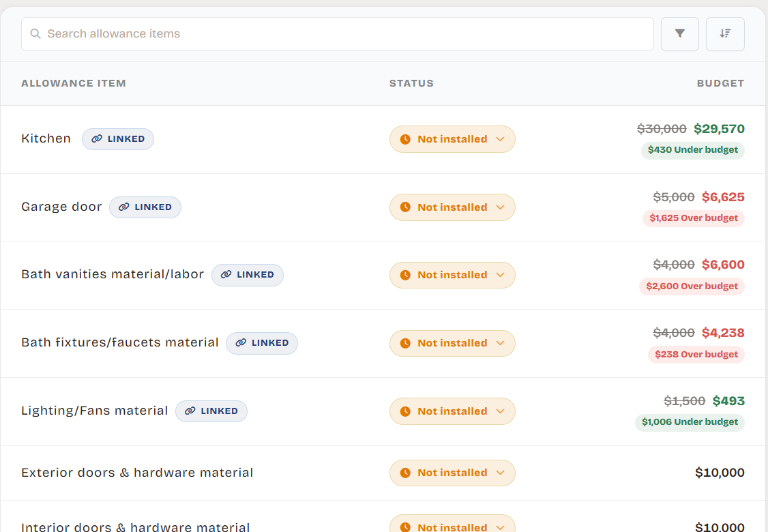Select Lighting/Fans material item name
Image resolution: width=768 pixels, height=532 pixels.
tap(95, 411)
